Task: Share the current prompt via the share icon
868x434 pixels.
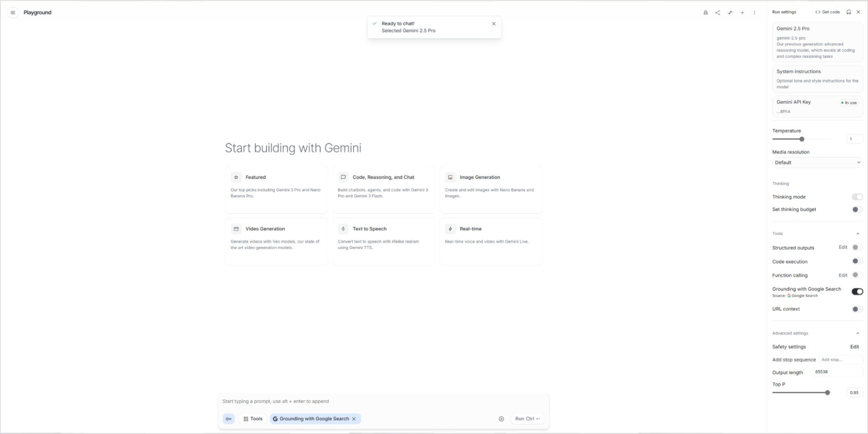Action: point(718,13)
